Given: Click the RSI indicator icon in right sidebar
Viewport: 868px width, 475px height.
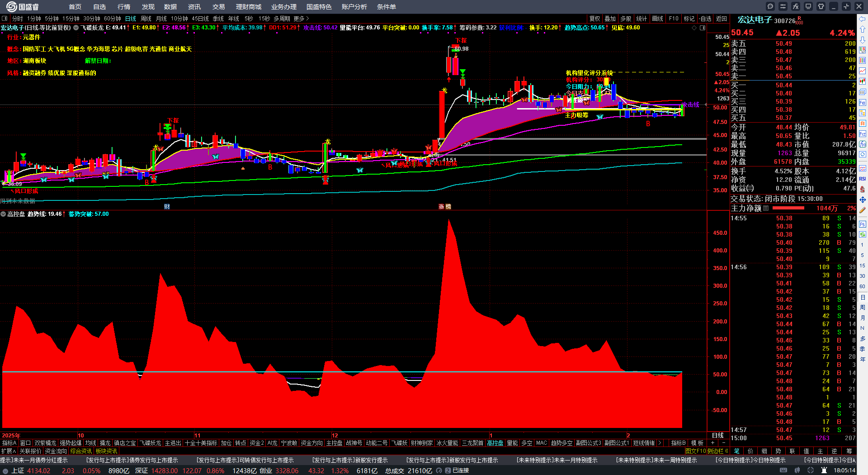Looking at the screenshot, I should click(x=863, y=179).
